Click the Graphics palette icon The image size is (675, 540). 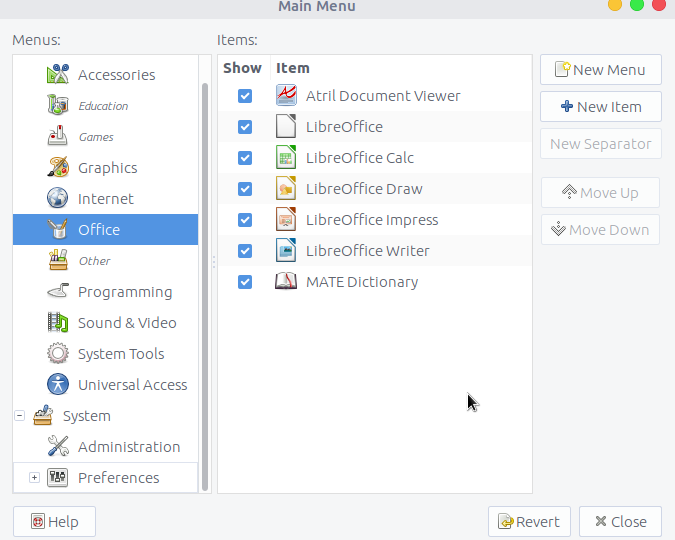click(58, 168)
